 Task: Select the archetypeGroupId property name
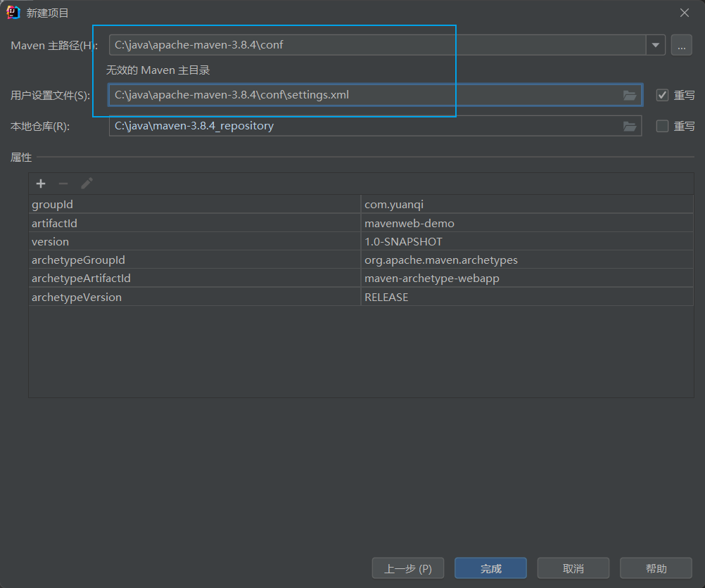(78, 260)
